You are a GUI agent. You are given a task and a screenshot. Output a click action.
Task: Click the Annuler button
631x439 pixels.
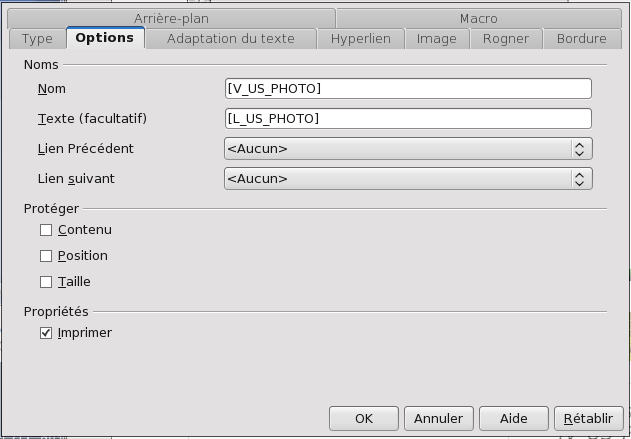click(439, 418)
